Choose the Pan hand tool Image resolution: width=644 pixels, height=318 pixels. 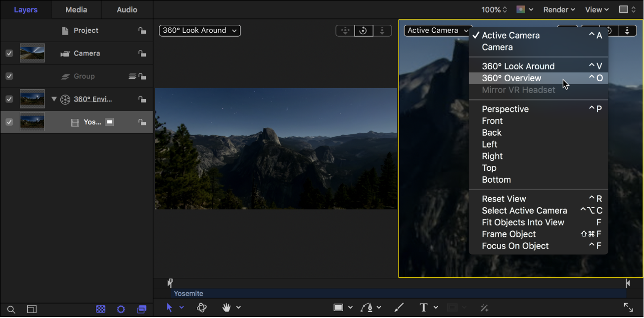[x=225, y=308]
